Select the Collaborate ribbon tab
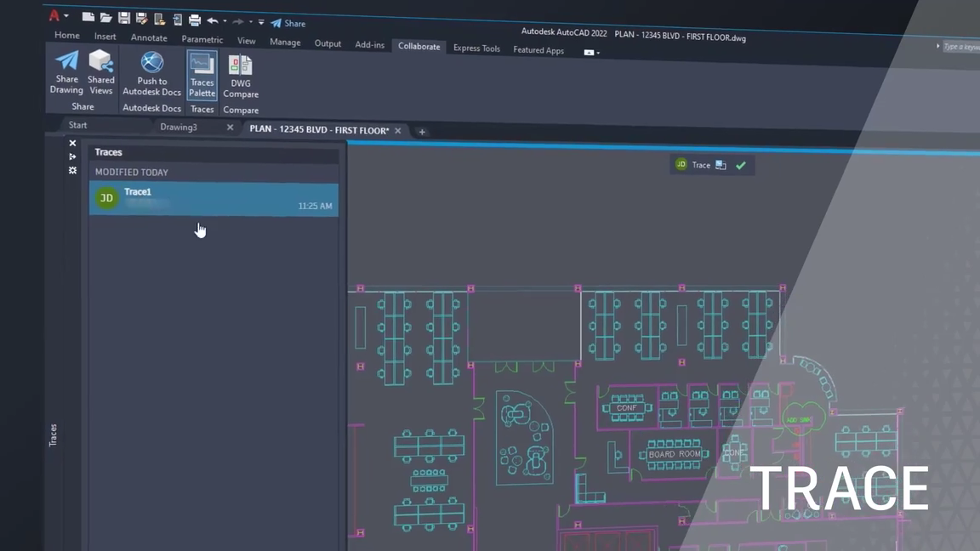The width and height of the screenshot is (980, 551). [x=419, y=46]
